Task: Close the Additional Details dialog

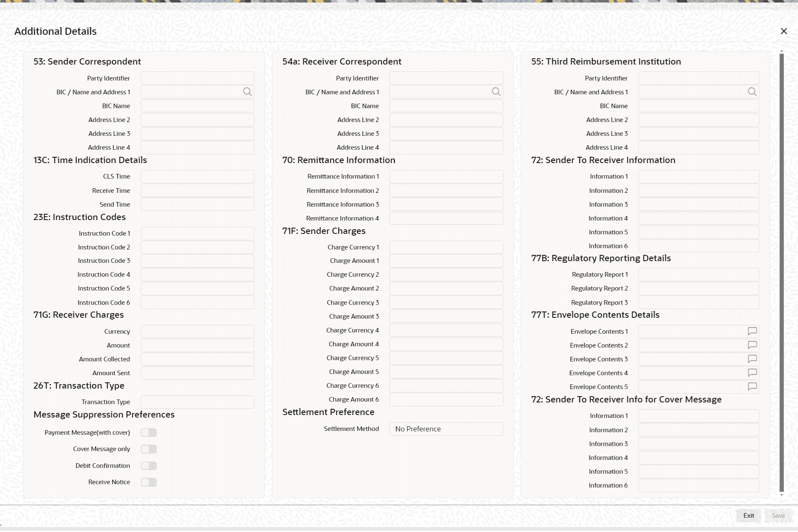Action: pyautogui.click(x=784, y=31)
